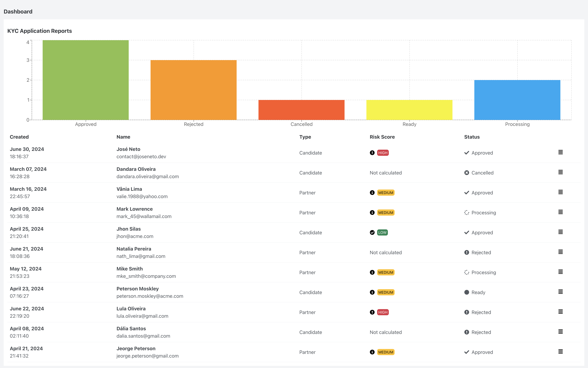The height and width of the screenshot is (368, 588).
Task: Click the LOW badge for Jhon Silas
Action: (x=382, y=233)
